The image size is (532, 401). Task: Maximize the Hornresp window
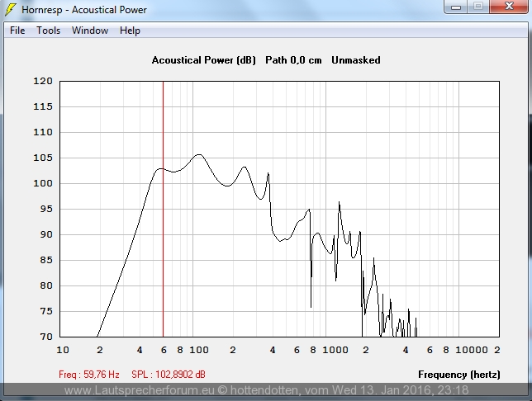click(x=477, y=7)
